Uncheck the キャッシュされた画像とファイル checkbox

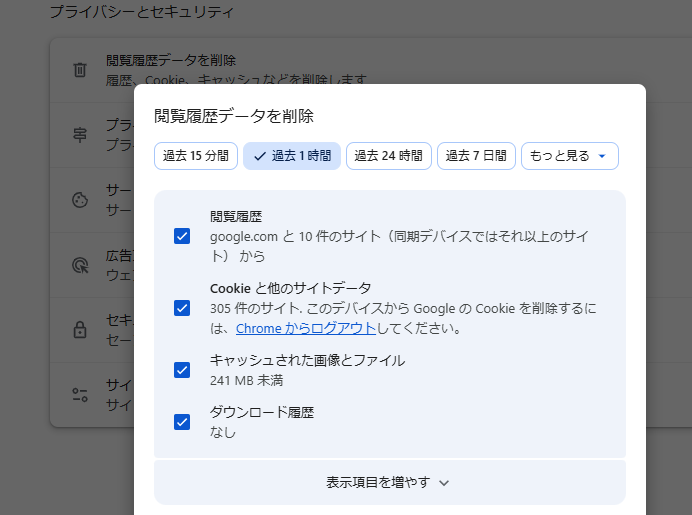182,370
